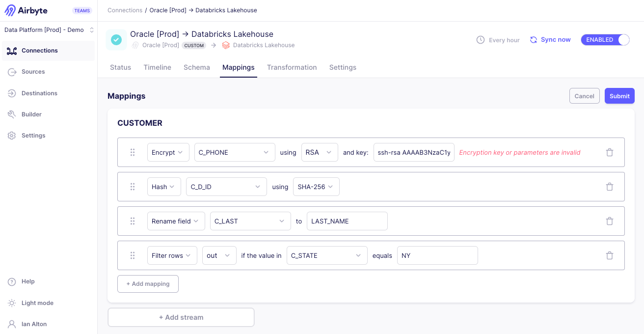
Task: Grab the drag handle of Filter rows row
Action: [x=133, y=255]
